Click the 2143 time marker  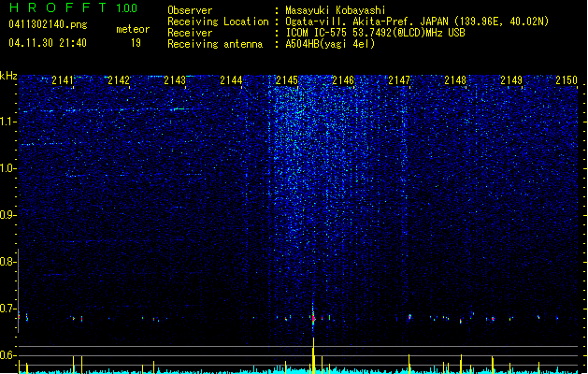pyautogui.click(x=175, y=80)
